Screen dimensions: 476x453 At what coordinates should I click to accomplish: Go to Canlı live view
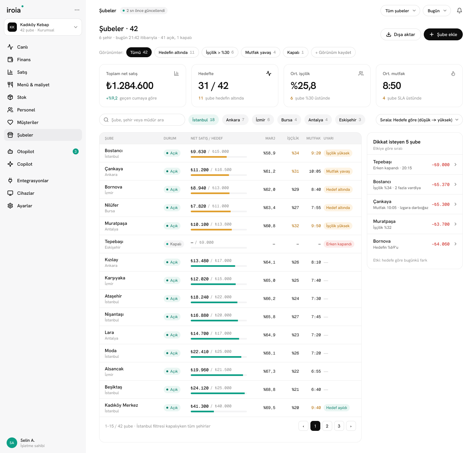tap(43, 47)
